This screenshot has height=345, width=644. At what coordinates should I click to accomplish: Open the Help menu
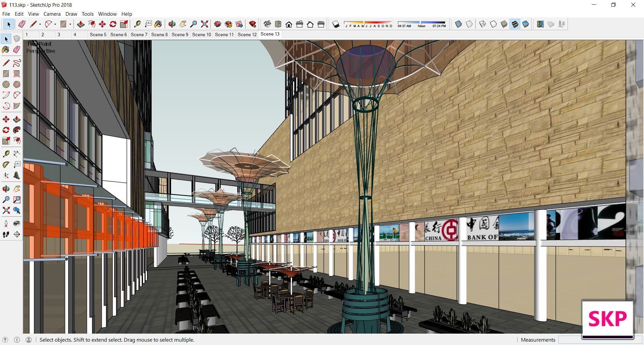[126, 14]
